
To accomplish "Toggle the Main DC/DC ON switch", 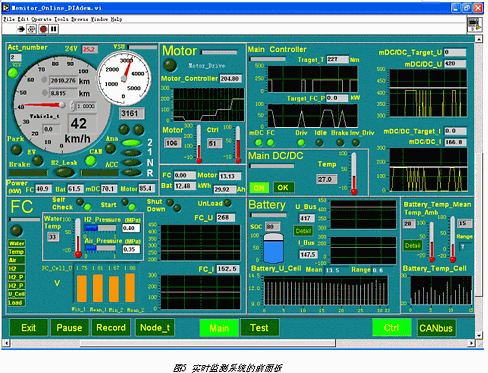I will tap(259, 188).
